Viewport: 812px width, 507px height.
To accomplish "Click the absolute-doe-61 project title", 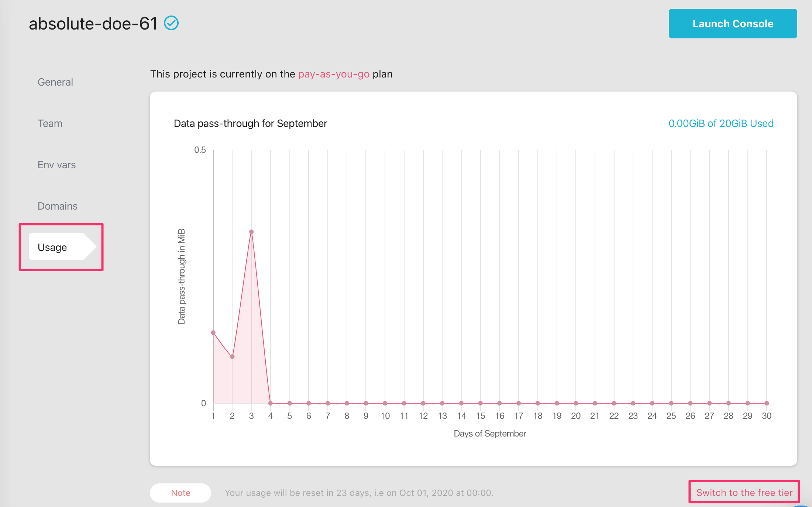I will click(x=93, y=24).
